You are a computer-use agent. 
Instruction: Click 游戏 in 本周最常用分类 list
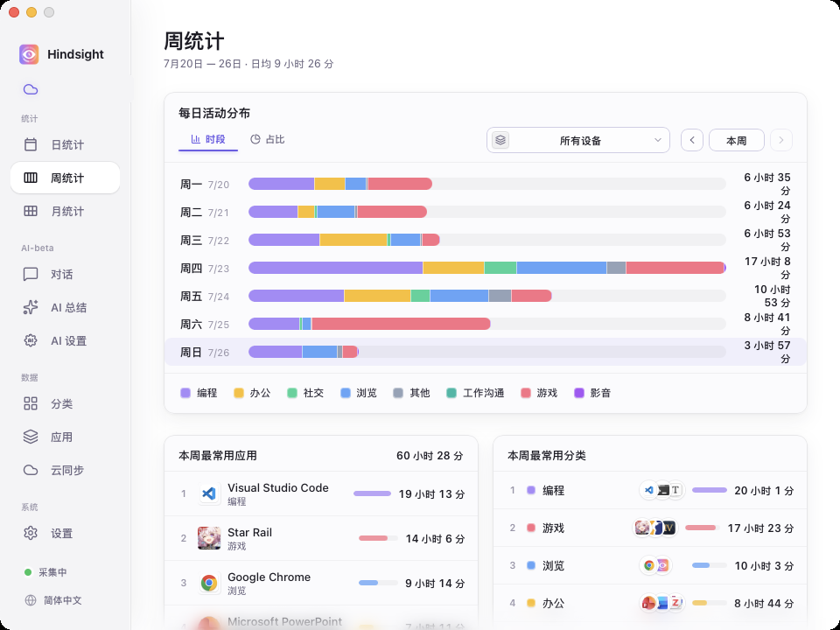coord(553,528)
